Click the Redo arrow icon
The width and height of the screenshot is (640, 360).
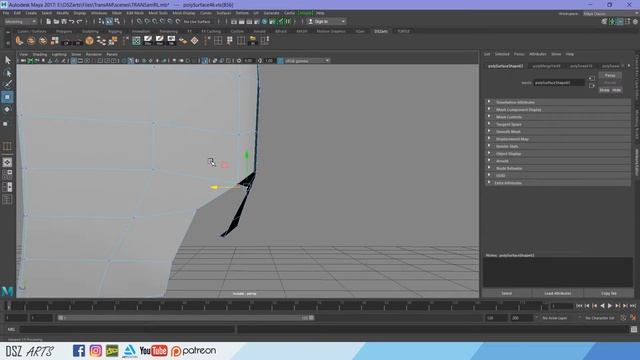point(80,22)
